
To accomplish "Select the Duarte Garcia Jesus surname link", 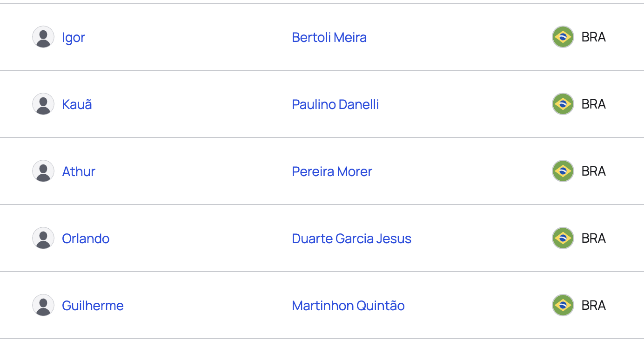I will click(x=352, y=239).
